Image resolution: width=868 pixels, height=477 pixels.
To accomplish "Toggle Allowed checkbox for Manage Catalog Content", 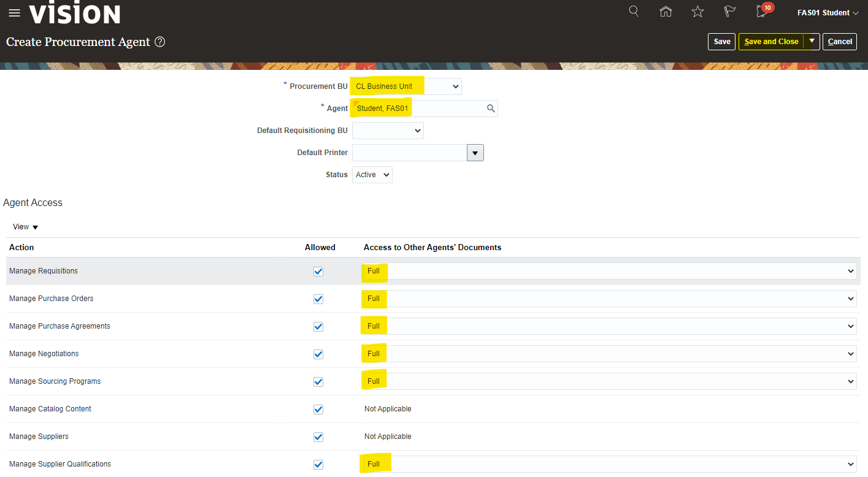I will (318, 409).
